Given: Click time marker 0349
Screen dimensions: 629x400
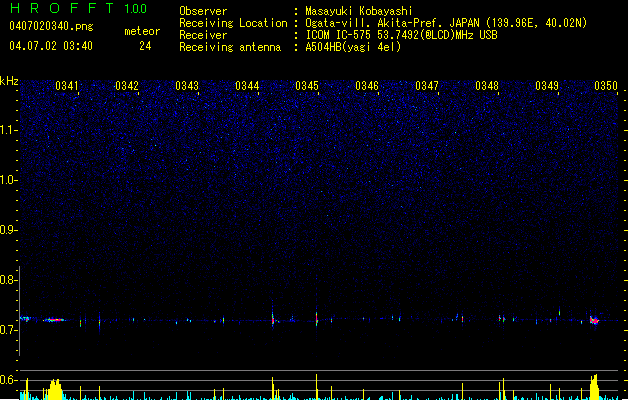Looking at the screenshot, I should (547, 86).
